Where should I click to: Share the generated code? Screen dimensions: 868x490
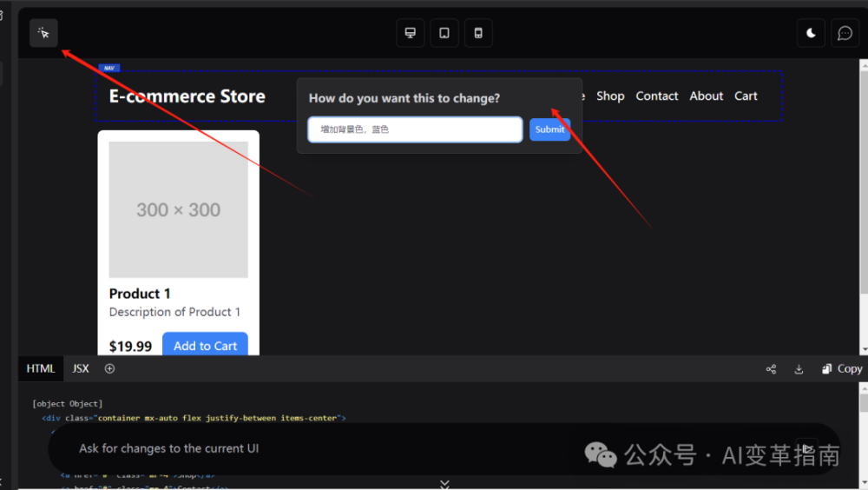[x=771, y=369]
